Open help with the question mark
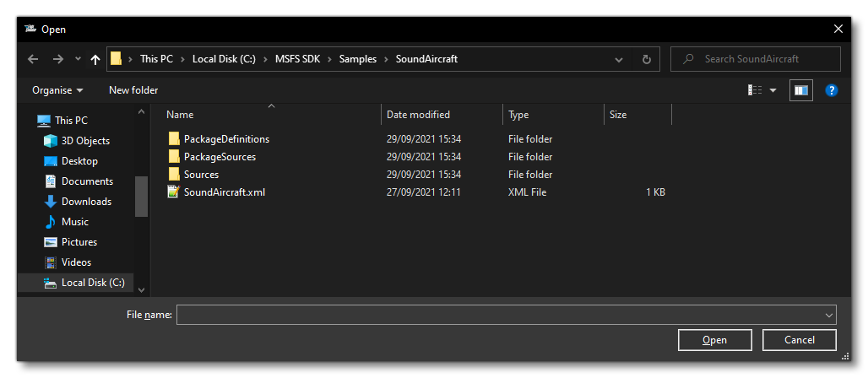The width and height of the screenshot is (868, 378). coord(831,90)
